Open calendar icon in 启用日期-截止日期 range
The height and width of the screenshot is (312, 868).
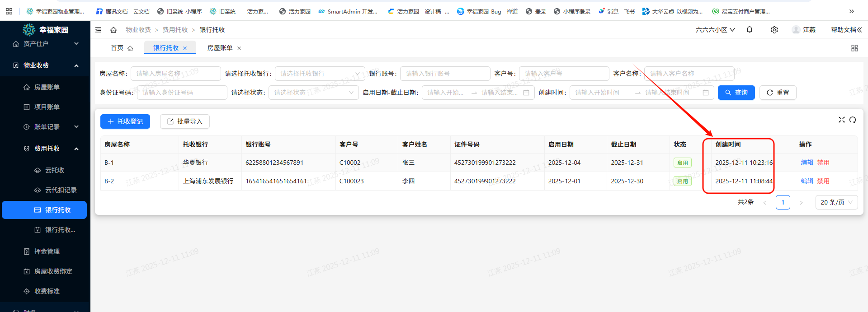tap(526, 93)
